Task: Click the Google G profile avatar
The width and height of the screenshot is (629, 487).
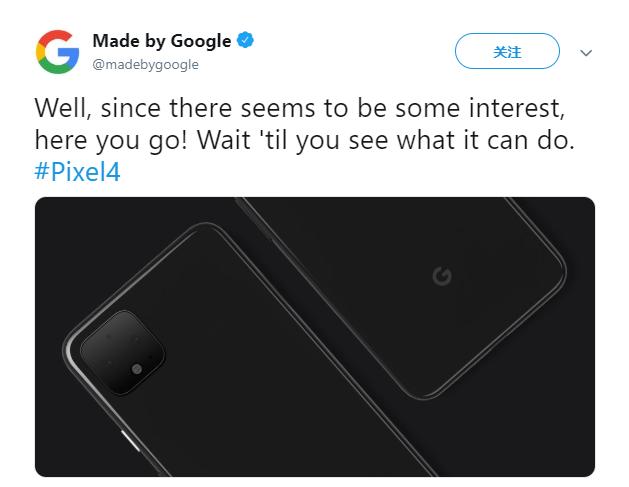Action: 57,51
